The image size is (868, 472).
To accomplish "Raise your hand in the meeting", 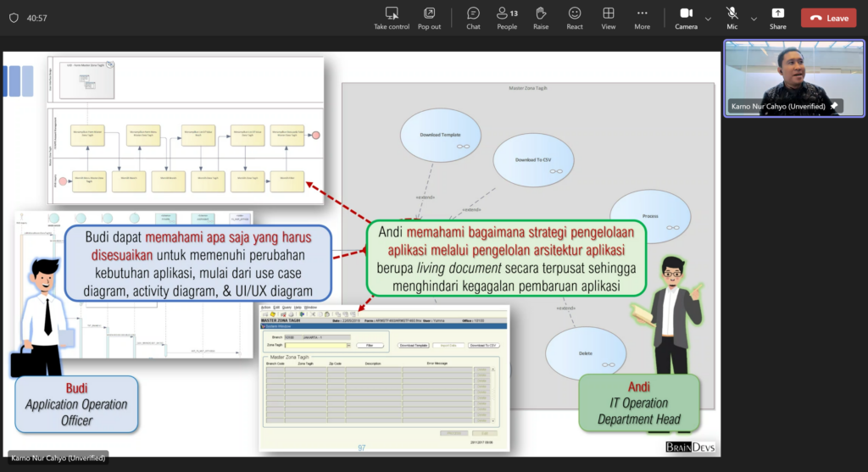I will (x=541, y=14).
